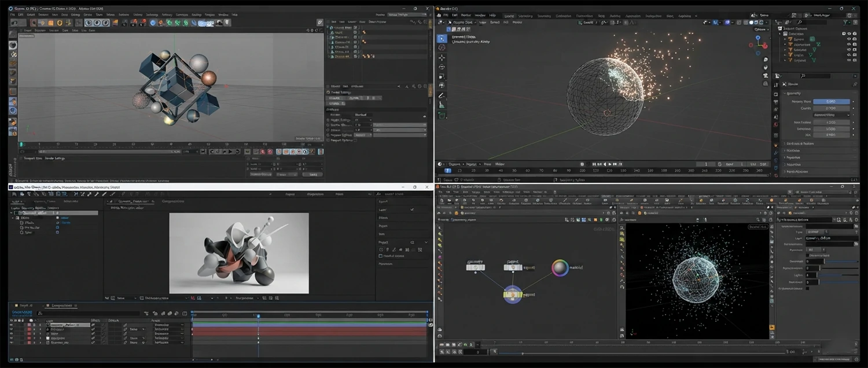
Task: Select the 3D Cursor tool in Blender's viewport toolbar
Action: 442,47
